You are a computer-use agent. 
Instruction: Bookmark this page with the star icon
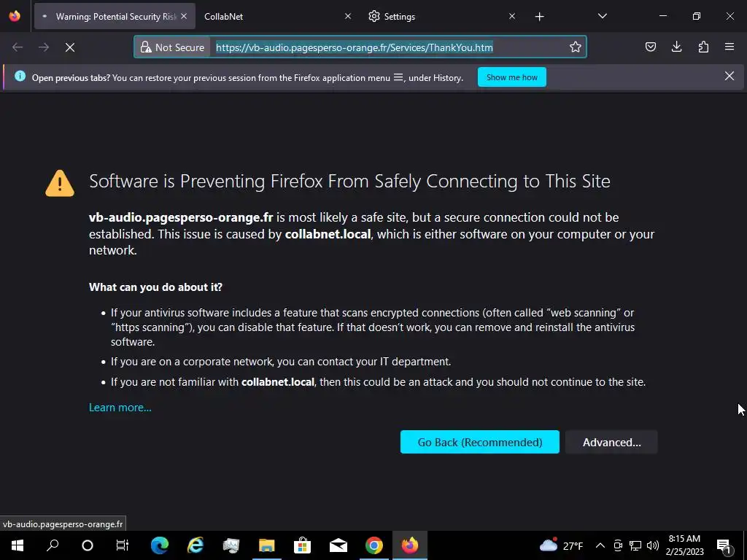point(576,47)
